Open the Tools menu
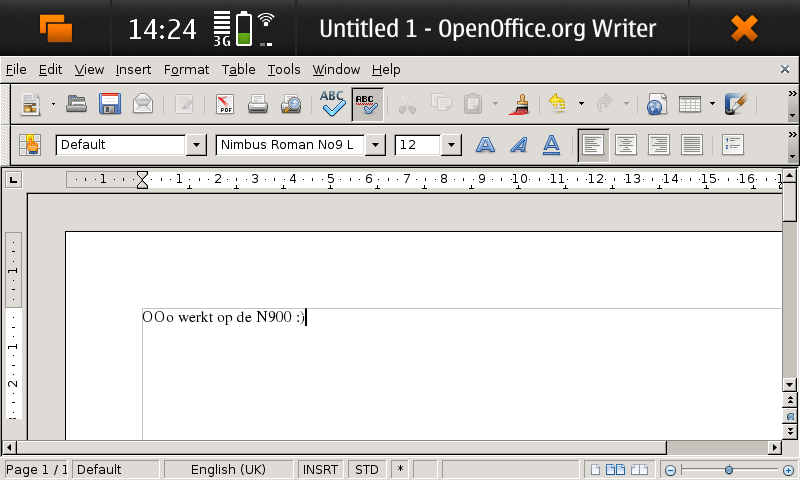This screenshot has width=800, height=480. pyautogui.click(x=284, y=69)
